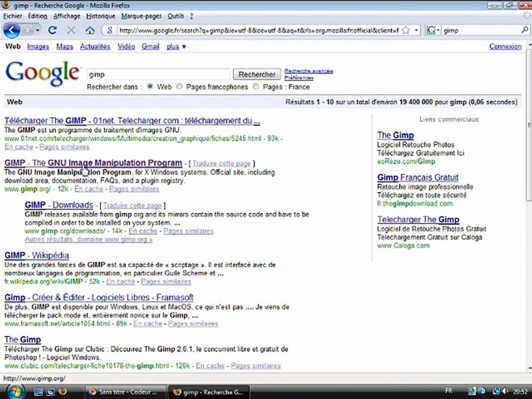
Task: Open the Gimp Français Gratuit ad
Action: pos(418,177)
